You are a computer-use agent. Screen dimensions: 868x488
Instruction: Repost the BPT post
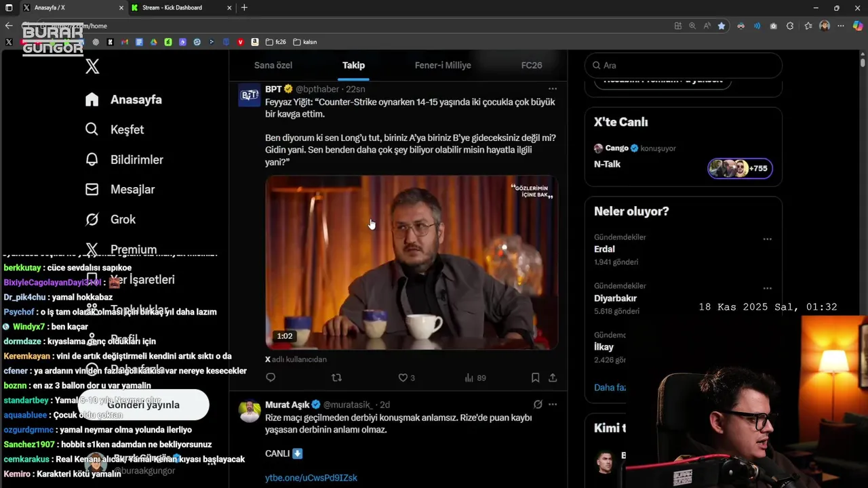(336, 378)
